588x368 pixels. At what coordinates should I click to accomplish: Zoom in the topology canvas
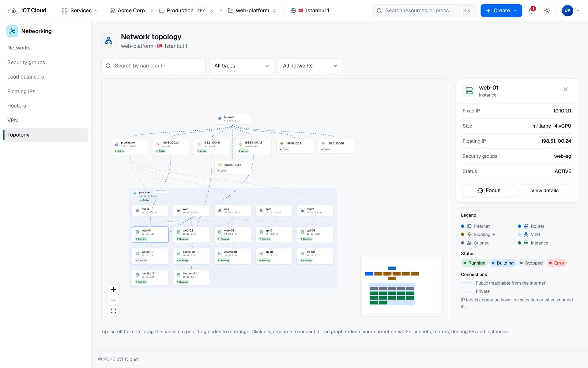[x=113, y=289]
